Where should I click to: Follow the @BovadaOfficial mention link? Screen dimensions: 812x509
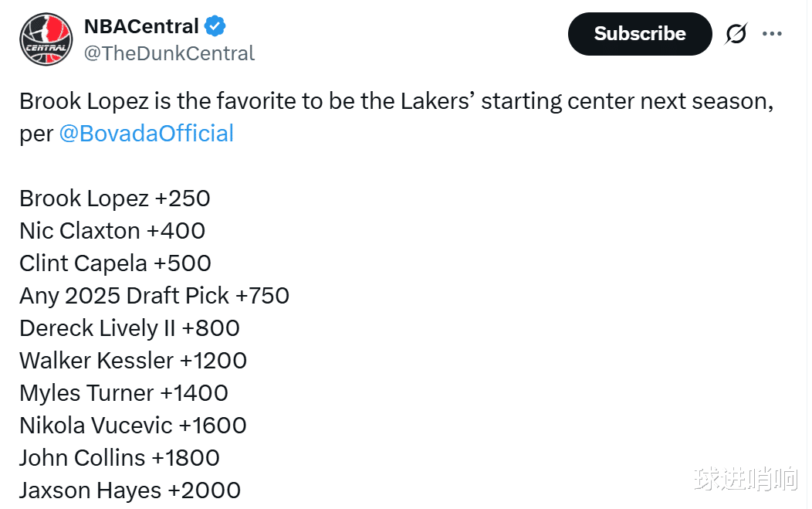click(147, 133)
